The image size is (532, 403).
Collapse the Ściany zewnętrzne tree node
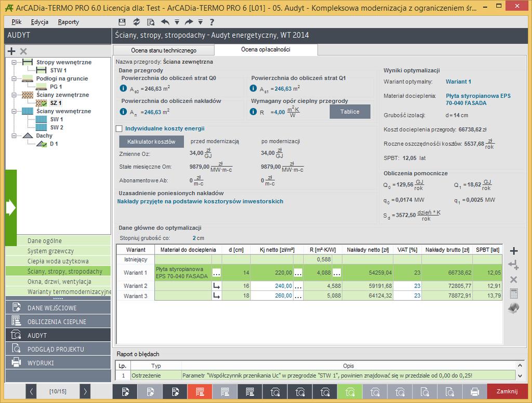14,95
